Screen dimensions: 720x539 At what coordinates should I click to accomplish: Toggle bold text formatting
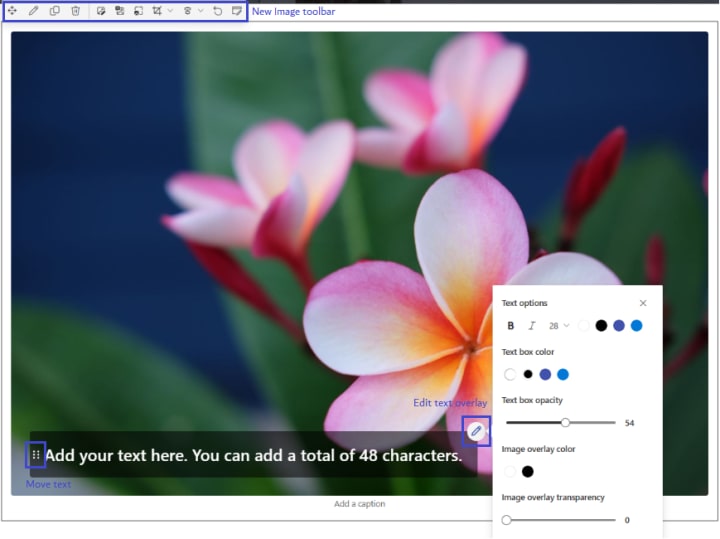511,326
